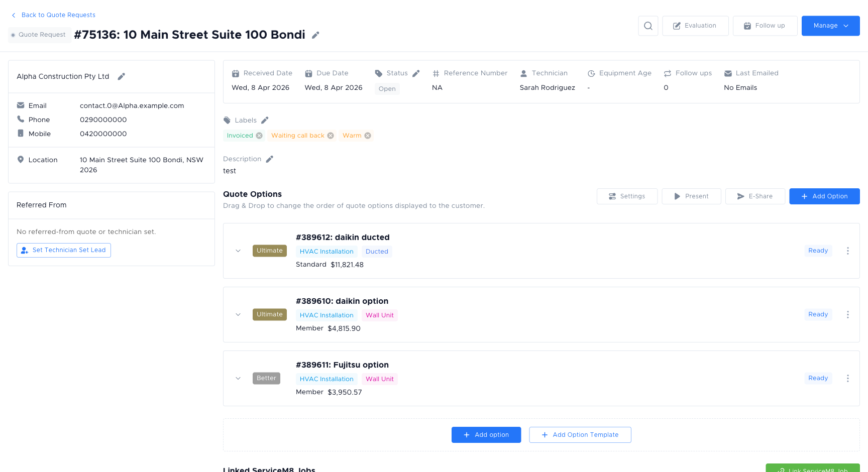Click the Equipment Age clock icon
868x472 pixels.
pyautogui.click(x=591, y=73)
